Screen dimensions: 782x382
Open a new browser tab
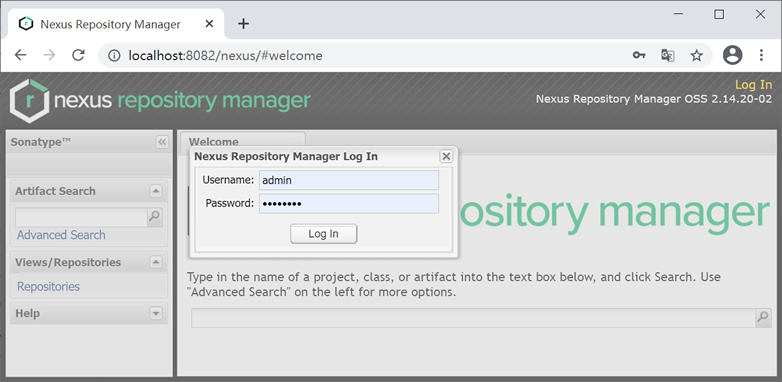point(243,23)
